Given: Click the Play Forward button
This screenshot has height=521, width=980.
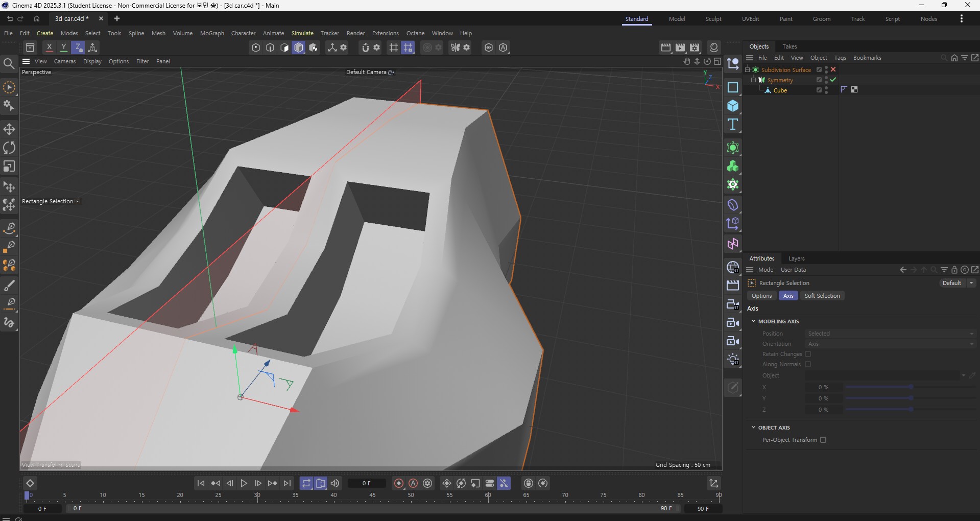Looking at the screenshot, I should click(244, 483).
